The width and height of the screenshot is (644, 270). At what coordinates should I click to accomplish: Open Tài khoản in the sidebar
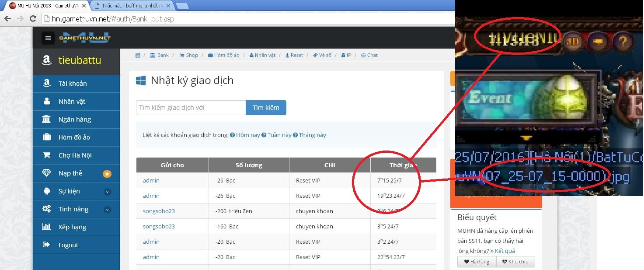[77, 84]
